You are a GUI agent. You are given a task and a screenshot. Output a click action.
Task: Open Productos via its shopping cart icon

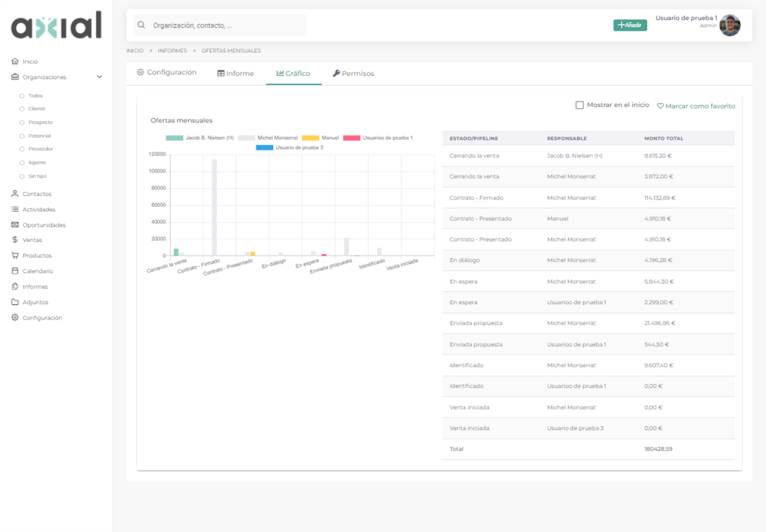click(x=15, y=255)
